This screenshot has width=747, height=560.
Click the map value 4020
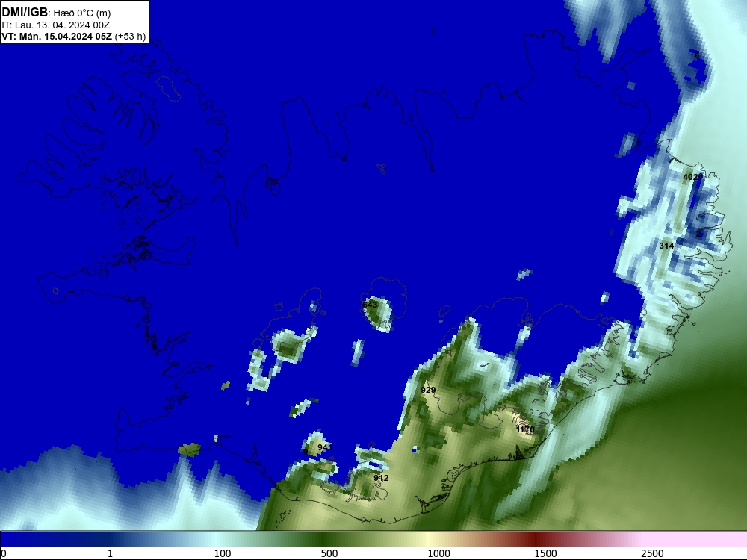pyautogui.click(x=692, y=177)
